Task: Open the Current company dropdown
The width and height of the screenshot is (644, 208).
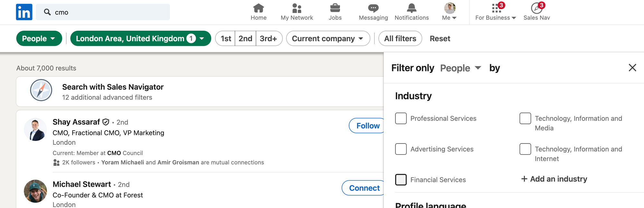Action: 328,38
